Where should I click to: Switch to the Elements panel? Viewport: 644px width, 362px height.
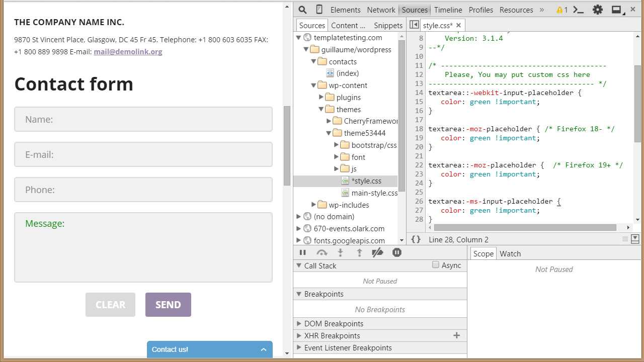pos(345,10)
